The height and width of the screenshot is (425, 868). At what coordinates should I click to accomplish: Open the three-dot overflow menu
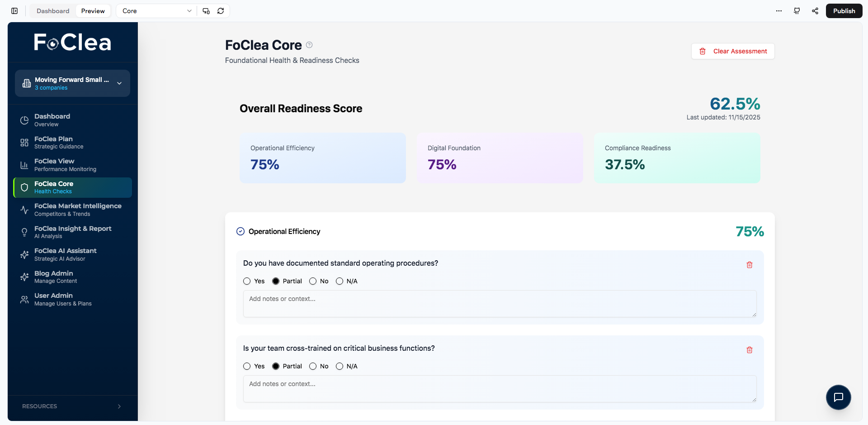coord(778,10)
